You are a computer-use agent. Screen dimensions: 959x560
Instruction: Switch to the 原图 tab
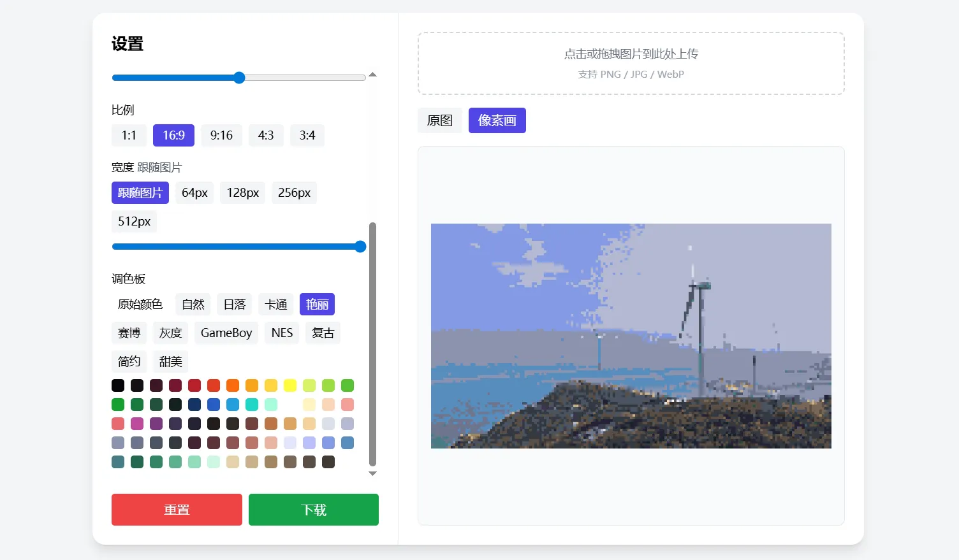(439, 120)
